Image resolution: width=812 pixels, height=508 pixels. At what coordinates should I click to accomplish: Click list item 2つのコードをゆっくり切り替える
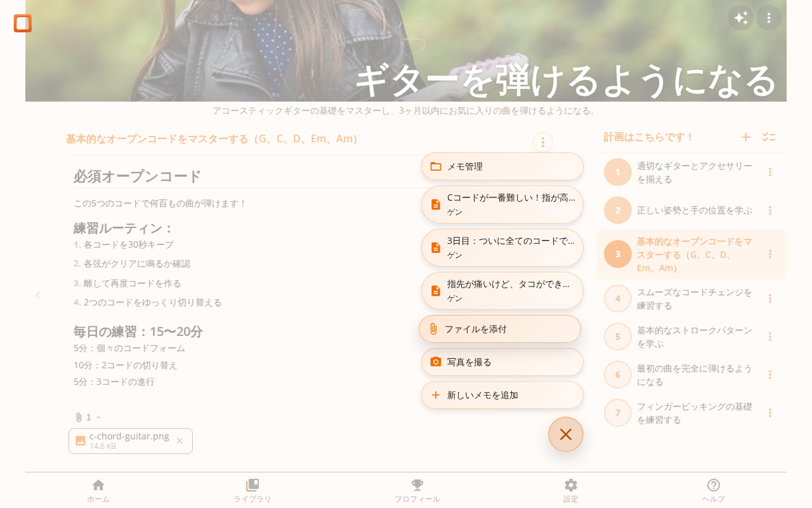tap(153, 302)
